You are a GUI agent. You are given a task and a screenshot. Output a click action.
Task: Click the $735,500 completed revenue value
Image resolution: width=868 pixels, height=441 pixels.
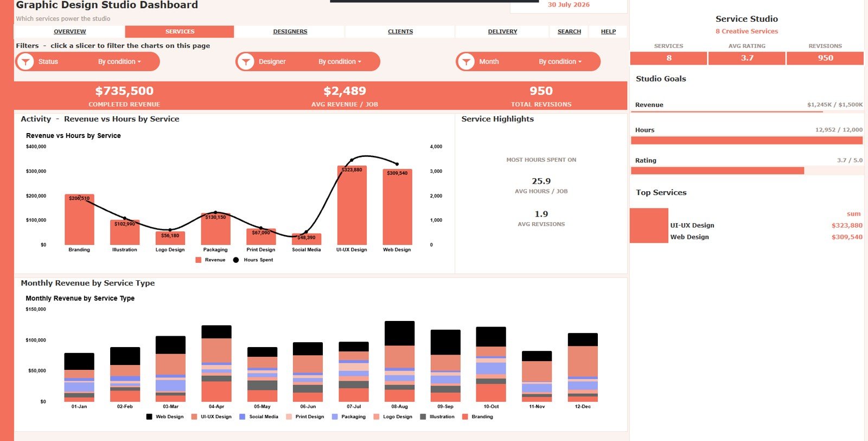pos(124,91)
